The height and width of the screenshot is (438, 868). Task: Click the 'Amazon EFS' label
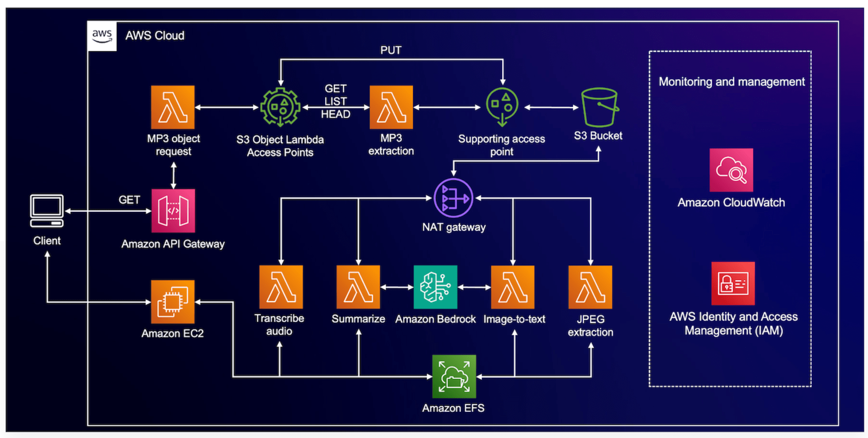(x=454, y=408)
